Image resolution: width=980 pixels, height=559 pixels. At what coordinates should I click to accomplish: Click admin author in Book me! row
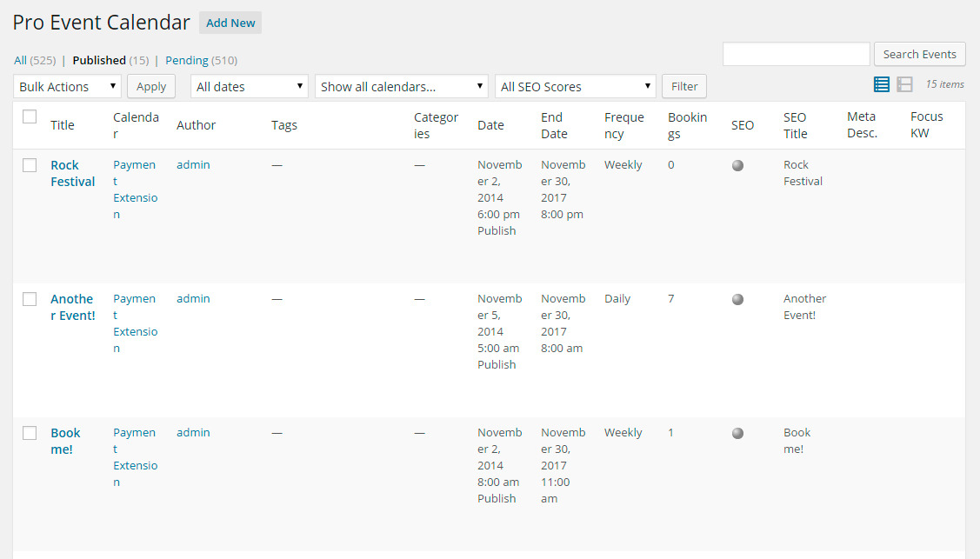pyautogui.click(x=193, y=432)
